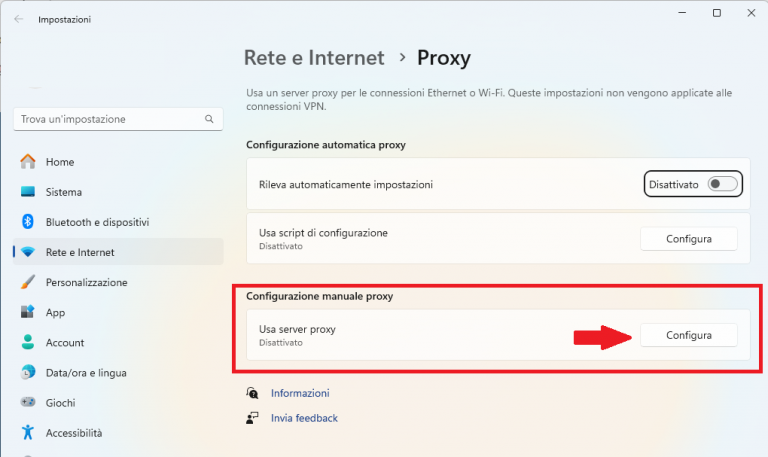Open the Invia feedback link
The height and width of the screenshot is (457, 768).
click(x=304, y=418)
